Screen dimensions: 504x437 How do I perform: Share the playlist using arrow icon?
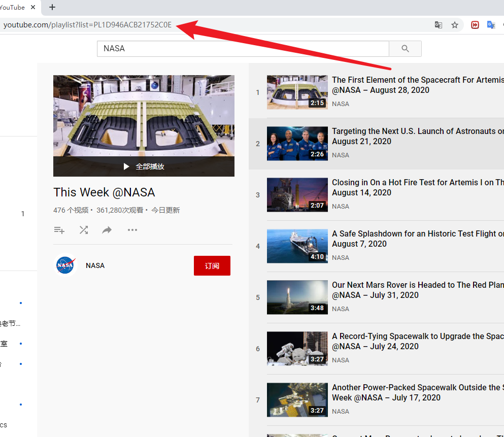coord(107,230)
